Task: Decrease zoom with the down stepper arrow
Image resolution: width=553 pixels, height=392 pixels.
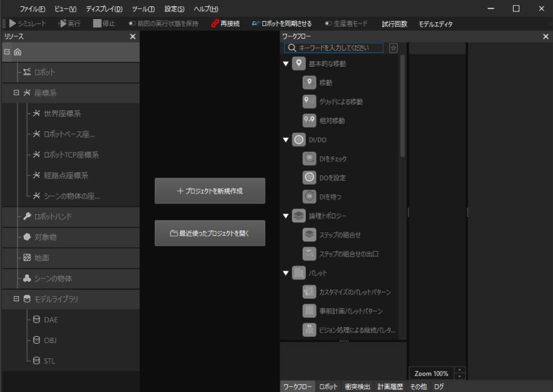Action: (x=460, y=376)
